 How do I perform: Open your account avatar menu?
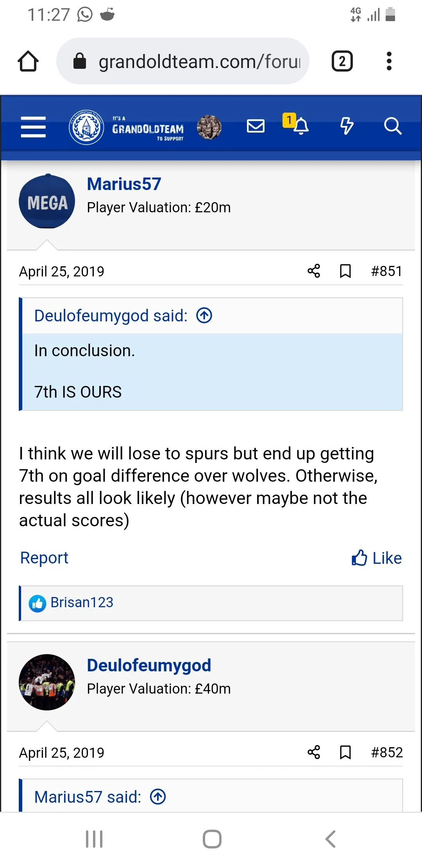click(x=209, y=127)
